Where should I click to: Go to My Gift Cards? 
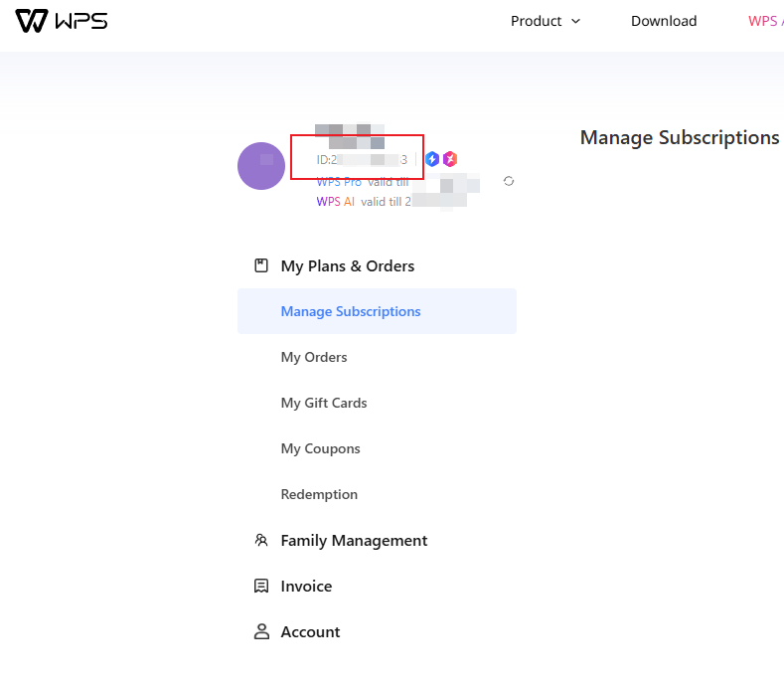324,403
